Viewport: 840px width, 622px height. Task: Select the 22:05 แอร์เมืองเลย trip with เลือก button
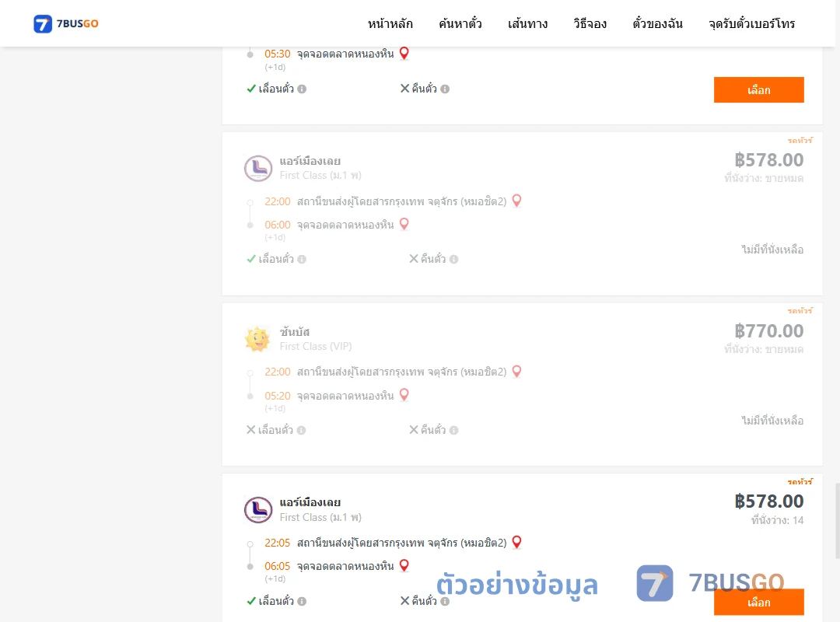tap(758, 603)
